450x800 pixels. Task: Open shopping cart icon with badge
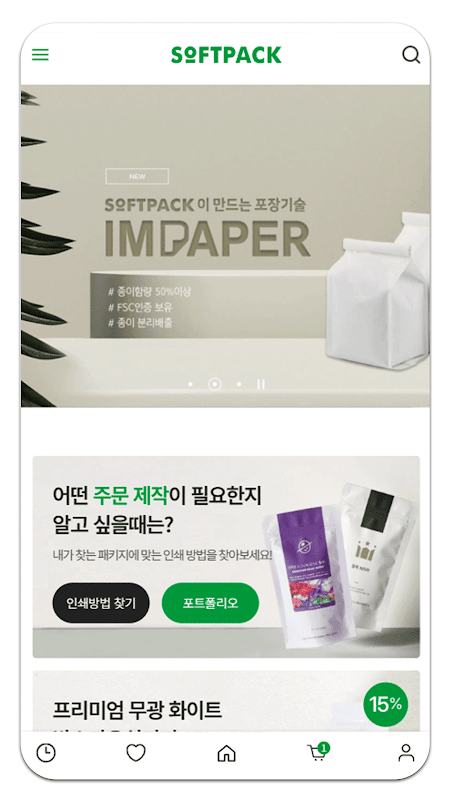point(318,752)
